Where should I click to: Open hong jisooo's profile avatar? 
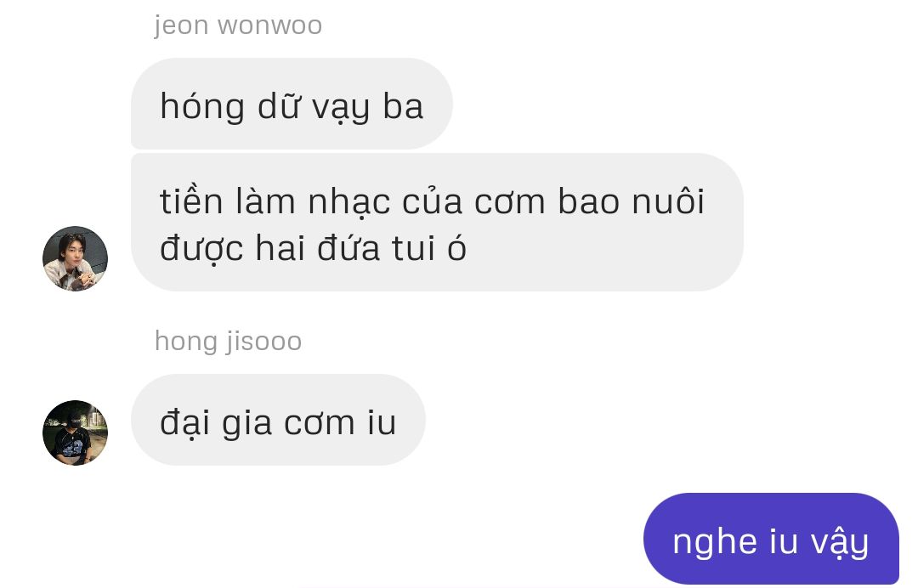75,433
